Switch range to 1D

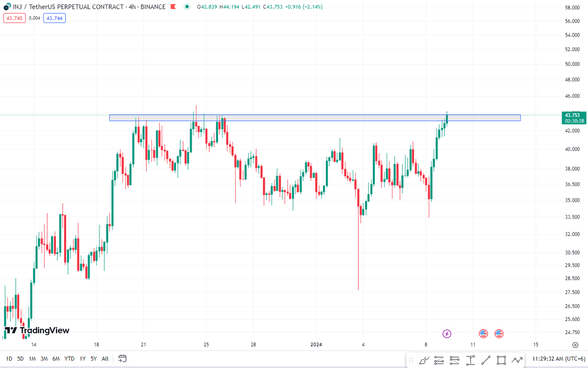click(x=8, y=359)
